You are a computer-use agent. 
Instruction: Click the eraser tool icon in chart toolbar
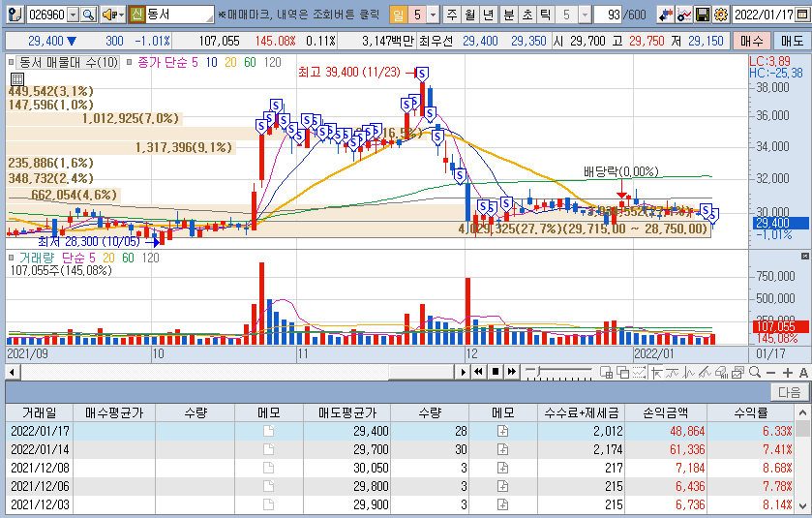(x=721, y=372)
